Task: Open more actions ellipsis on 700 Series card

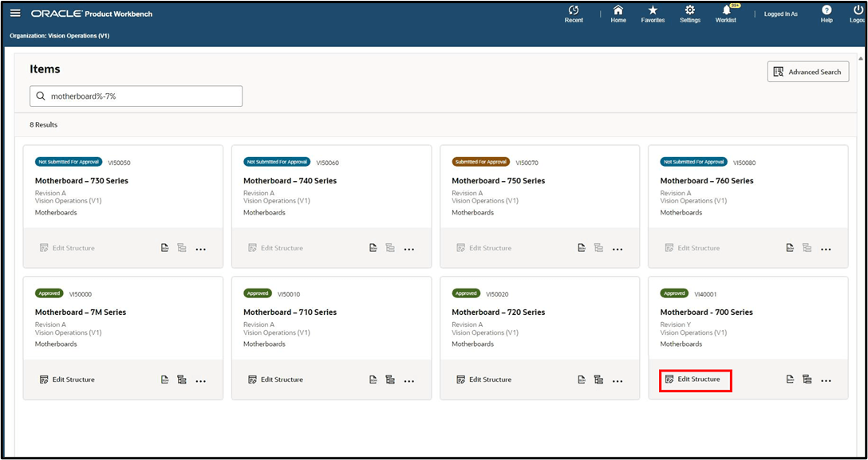Action: pos(826,381)
